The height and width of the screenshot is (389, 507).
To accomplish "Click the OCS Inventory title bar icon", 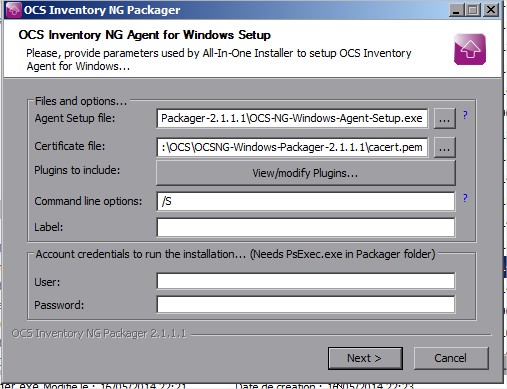I will point(14,10).
